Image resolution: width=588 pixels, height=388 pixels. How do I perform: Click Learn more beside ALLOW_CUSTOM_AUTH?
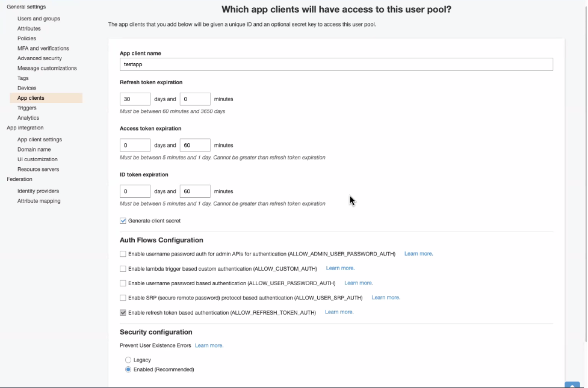[340, 268]
